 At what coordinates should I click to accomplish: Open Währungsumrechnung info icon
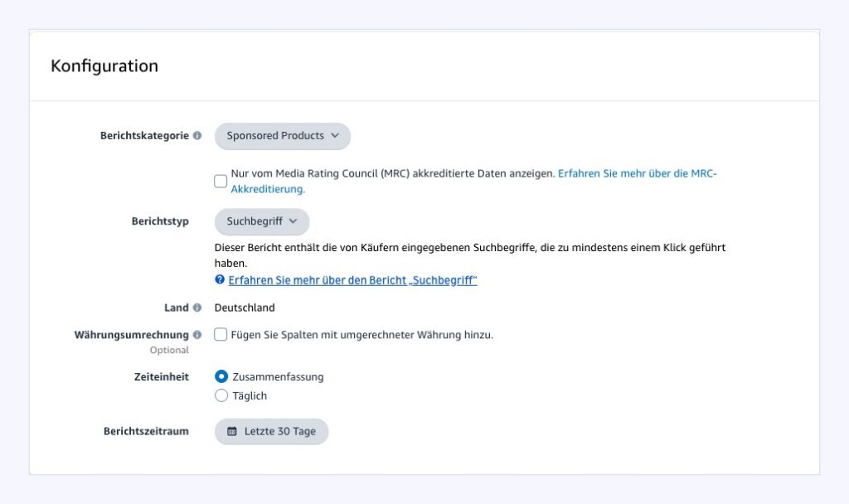point(197,335)
